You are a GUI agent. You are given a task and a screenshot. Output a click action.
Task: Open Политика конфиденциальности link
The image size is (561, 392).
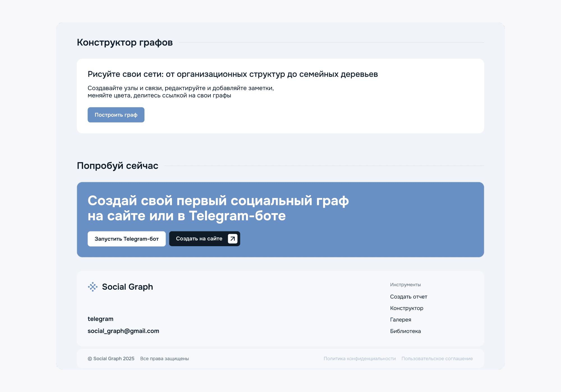click(x=359, y=359)
